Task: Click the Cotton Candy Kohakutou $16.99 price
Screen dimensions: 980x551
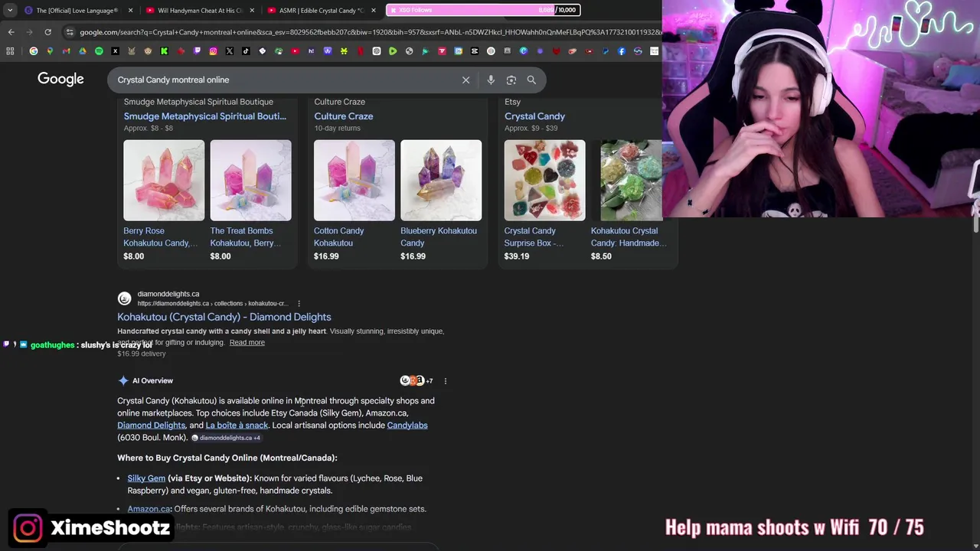Action: [326, 256]
